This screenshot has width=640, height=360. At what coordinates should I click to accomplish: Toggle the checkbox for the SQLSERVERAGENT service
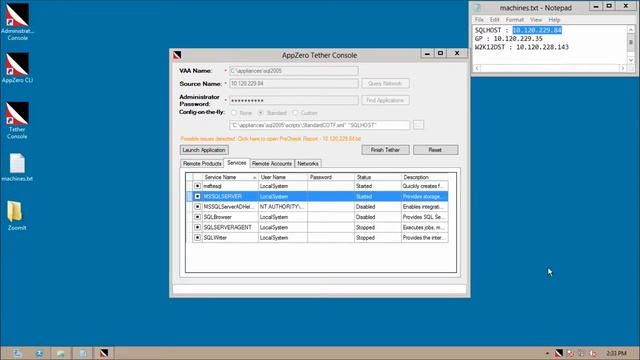coord(198,227)
